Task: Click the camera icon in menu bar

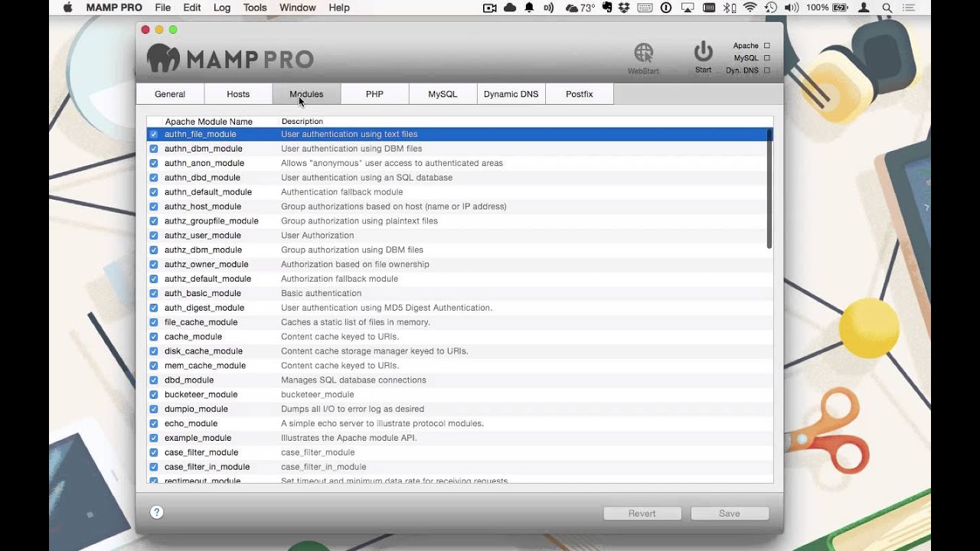Action: [x=490, y=8]
